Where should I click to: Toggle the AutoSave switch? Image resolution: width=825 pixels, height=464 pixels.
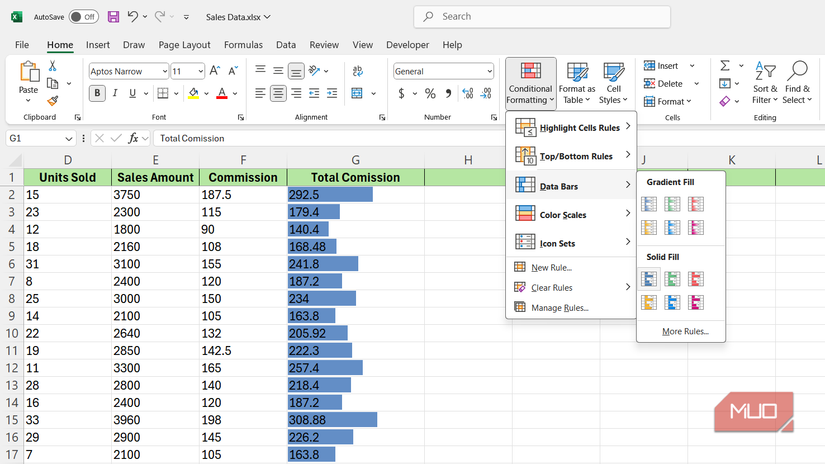83,17
